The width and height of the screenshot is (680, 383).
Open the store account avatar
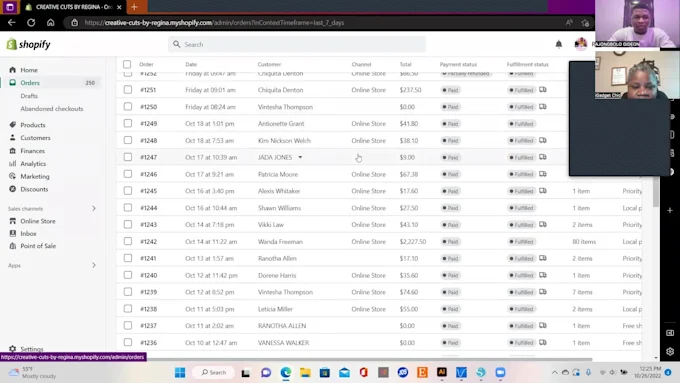(x=580, y=44)
